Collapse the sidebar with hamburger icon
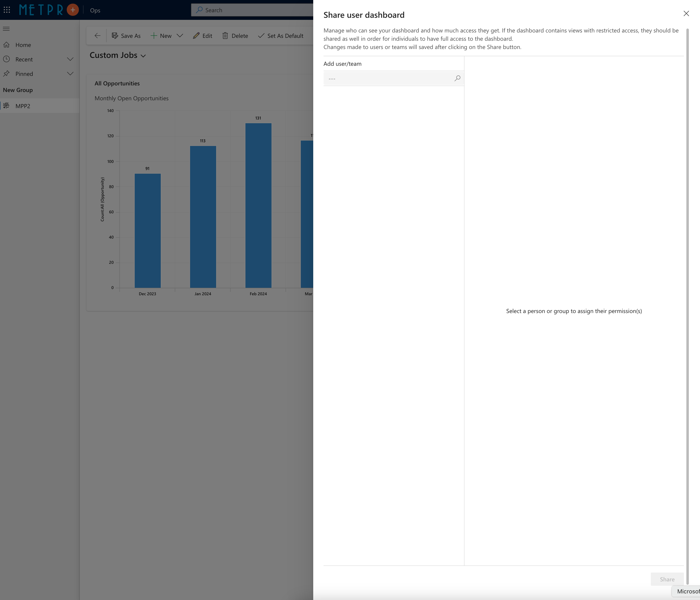 coord(6,29)
